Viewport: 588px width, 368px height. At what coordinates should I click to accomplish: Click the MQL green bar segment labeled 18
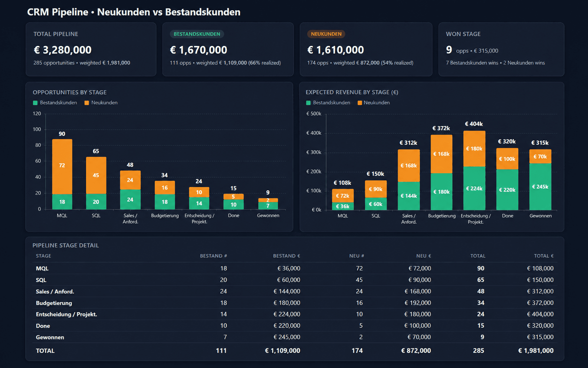click(62, 202)
